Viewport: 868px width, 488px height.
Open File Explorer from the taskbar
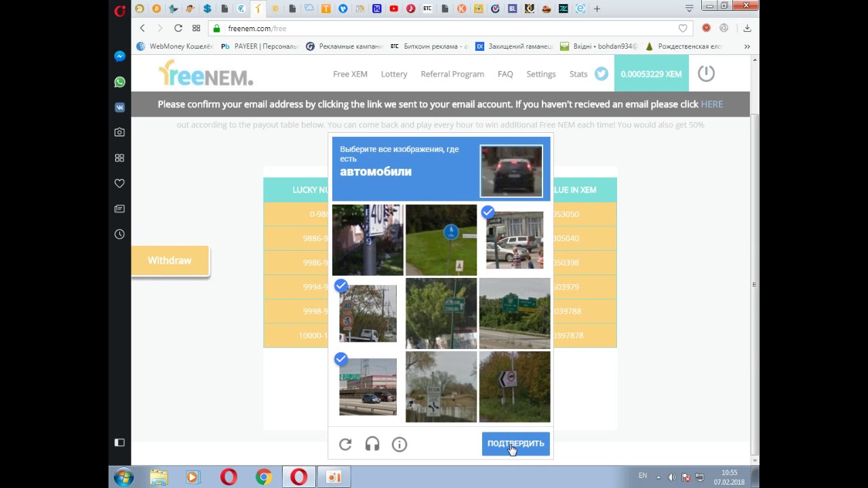point(159,477)
